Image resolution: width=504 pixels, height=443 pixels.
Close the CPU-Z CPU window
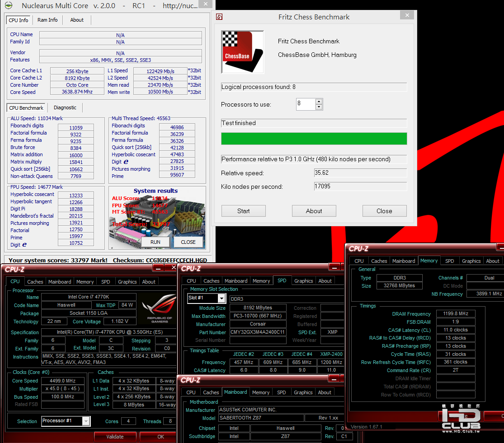pyautogui.click(x=174, y=267)
